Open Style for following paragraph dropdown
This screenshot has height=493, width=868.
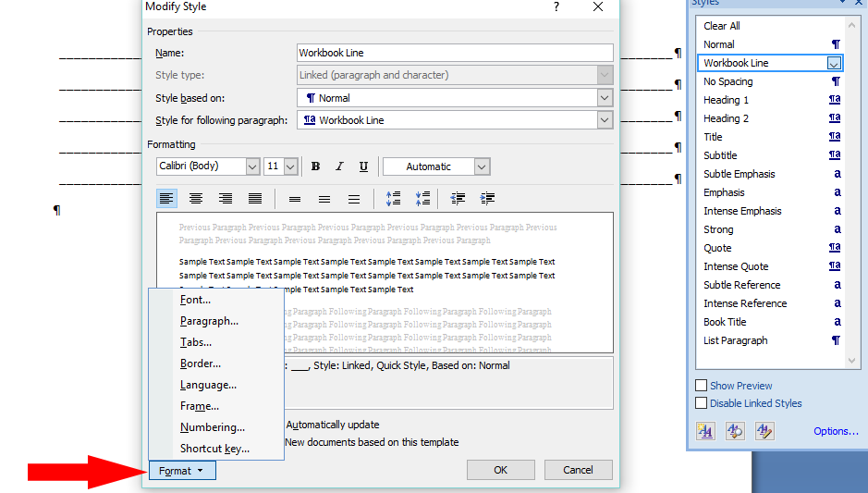tap(605, 120)
